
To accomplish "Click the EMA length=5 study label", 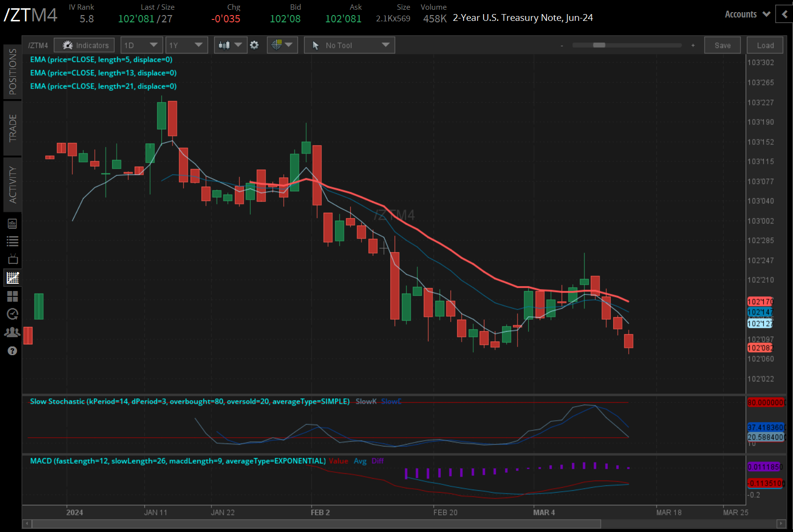I will [101, 59].
